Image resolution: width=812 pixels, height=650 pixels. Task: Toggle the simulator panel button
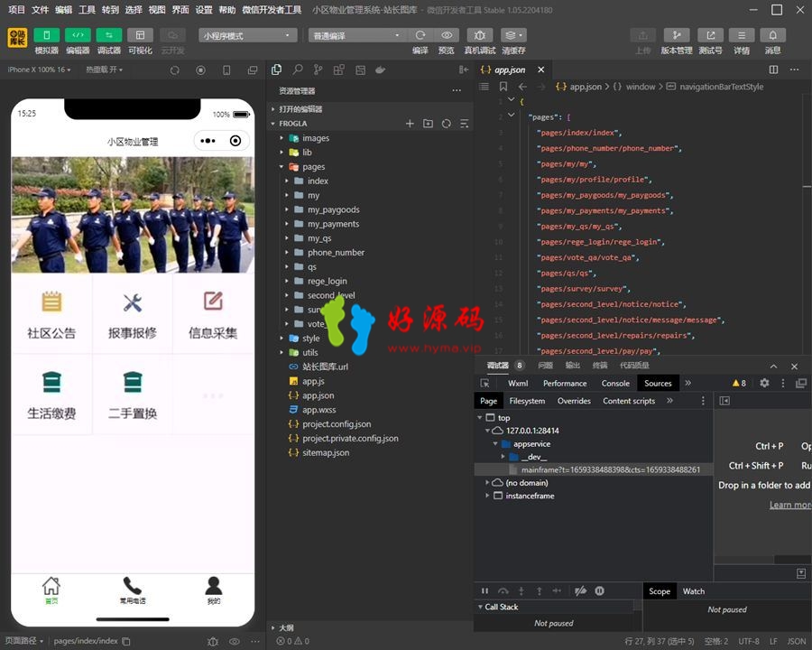point(47,35)
